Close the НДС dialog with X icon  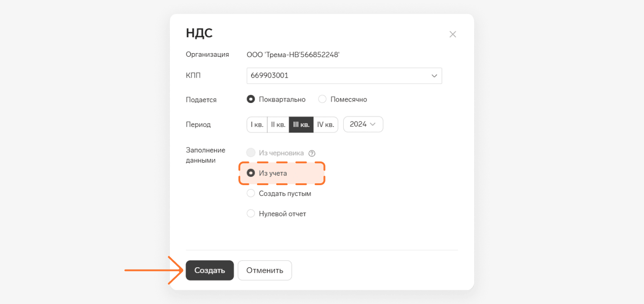(x=452, y=34)
